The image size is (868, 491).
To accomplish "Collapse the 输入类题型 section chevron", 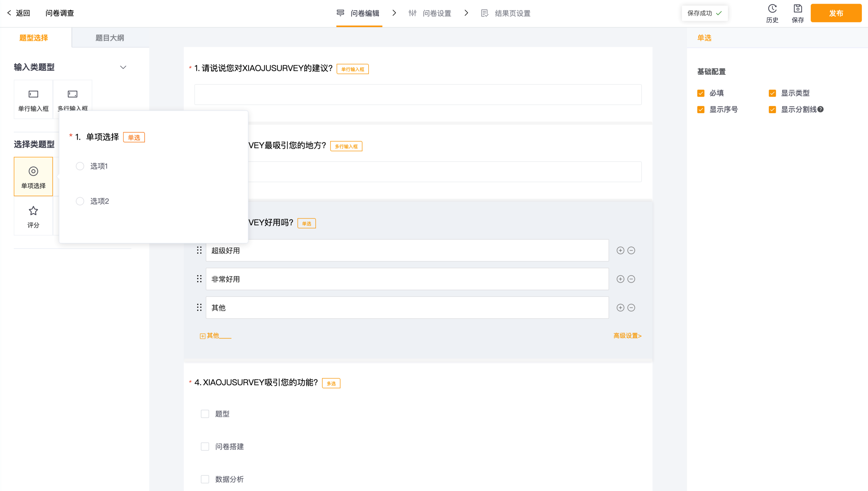I will (x=123, y=67).
